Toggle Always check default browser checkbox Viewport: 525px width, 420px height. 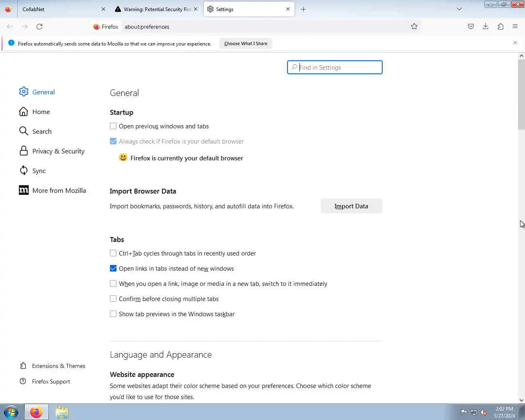pos(113,141)
